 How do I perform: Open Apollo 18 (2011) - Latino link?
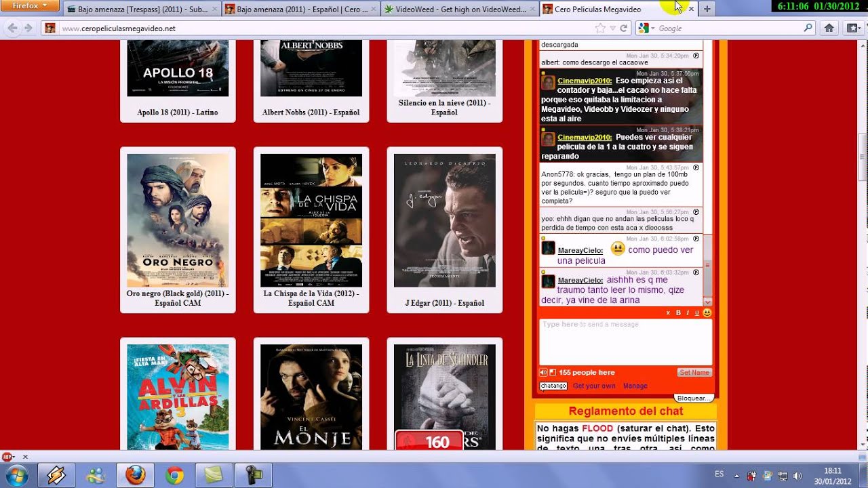pos(178,113)
